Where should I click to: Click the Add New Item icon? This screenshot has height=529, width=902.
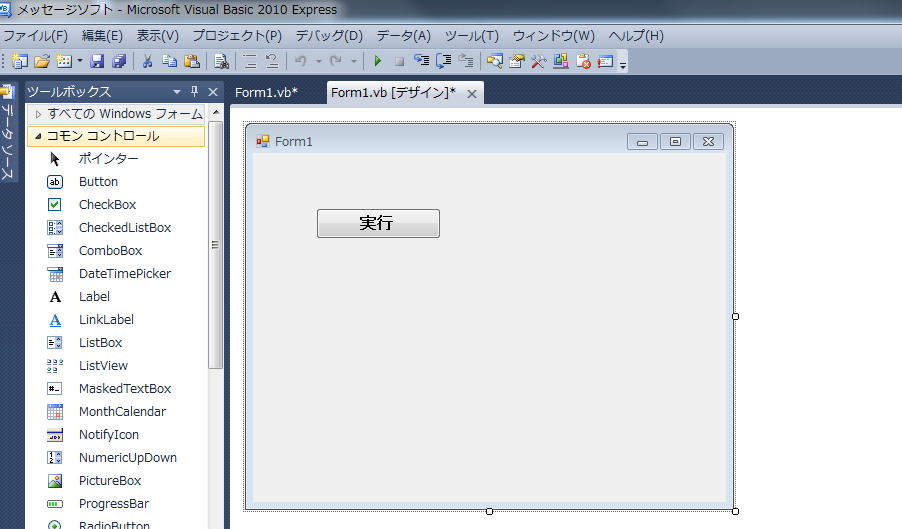[x=64, y=61]
